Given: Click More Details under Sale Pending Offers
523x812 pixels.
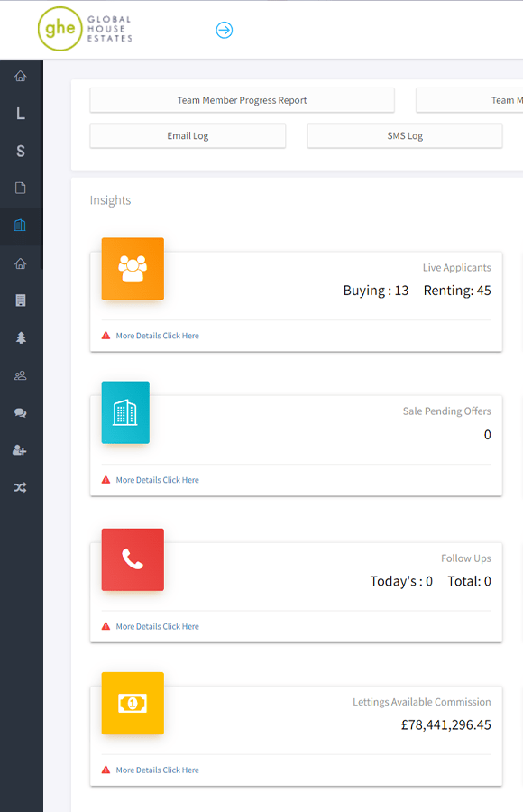Looking at the screenshot, I should tap(157, 480).
